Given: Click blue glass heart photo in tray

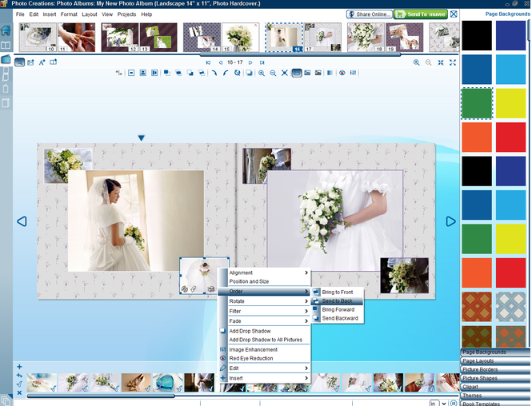Looking at the screenshot, I should coord(167,383).
